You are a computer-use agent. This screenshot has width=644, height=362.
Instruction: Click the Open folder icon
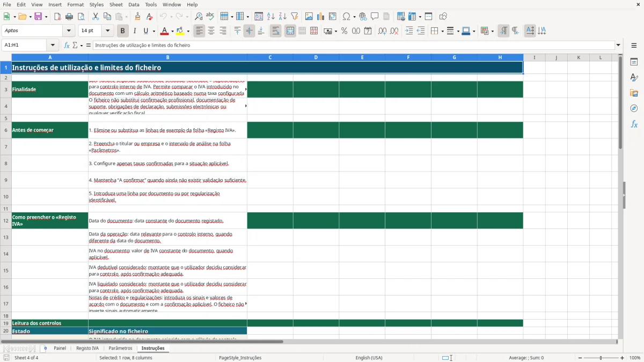coord(21,17)
